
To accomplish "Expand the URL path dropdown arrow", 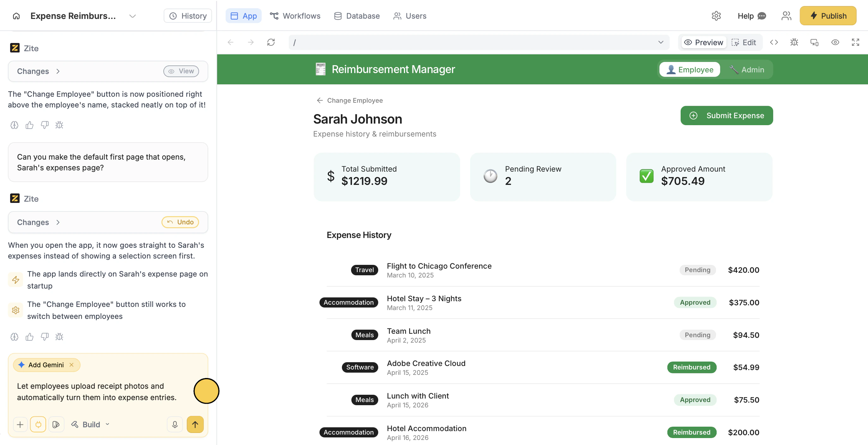I will (660, 42).
